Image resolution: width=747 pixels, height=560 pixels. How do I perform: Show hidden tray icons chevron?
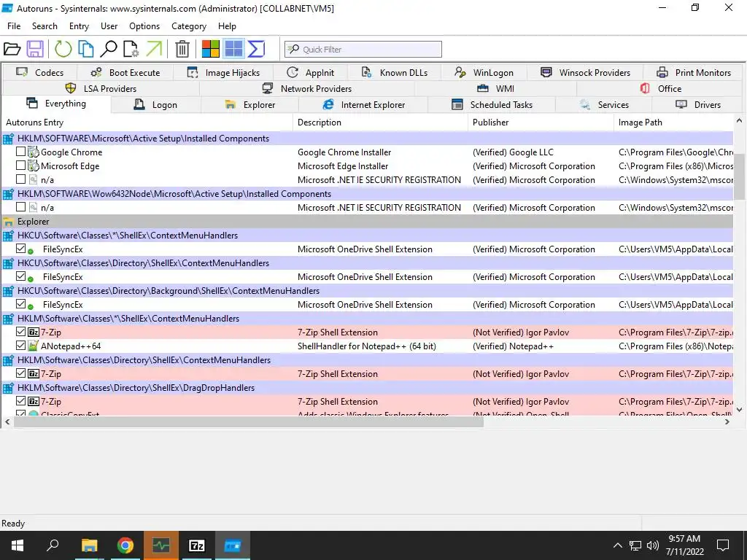click(x=617, y=545)
